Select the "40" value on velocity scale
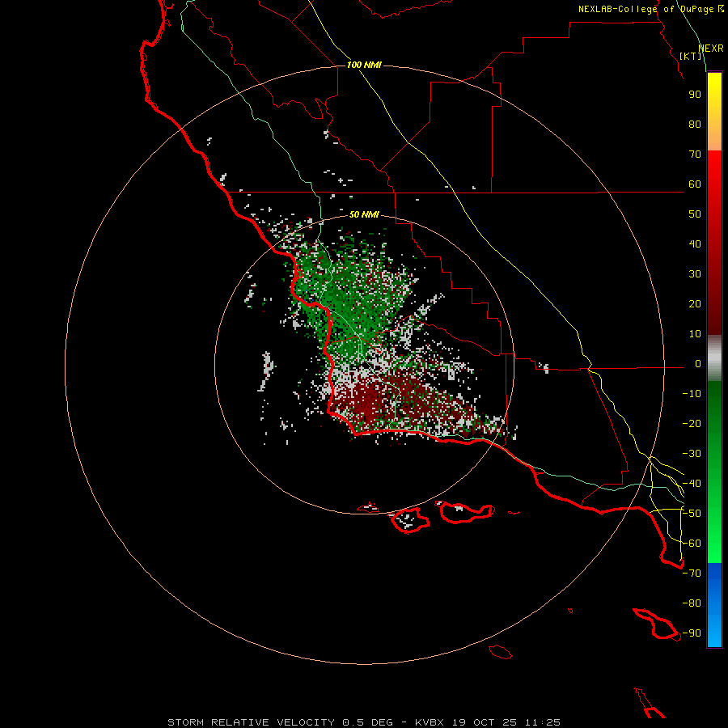 point(695,244)
